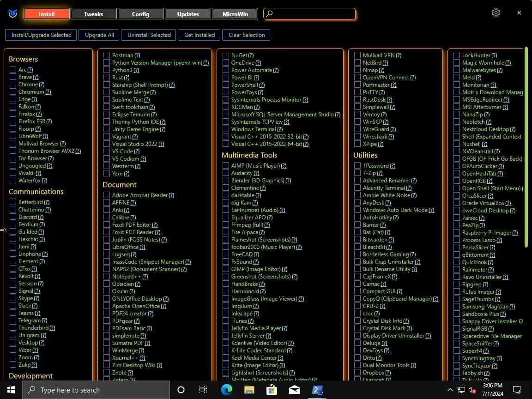The height and width of the screenshot is (399, 532).
Task: Go to the MicroWin tab
Action: (235, 14)
